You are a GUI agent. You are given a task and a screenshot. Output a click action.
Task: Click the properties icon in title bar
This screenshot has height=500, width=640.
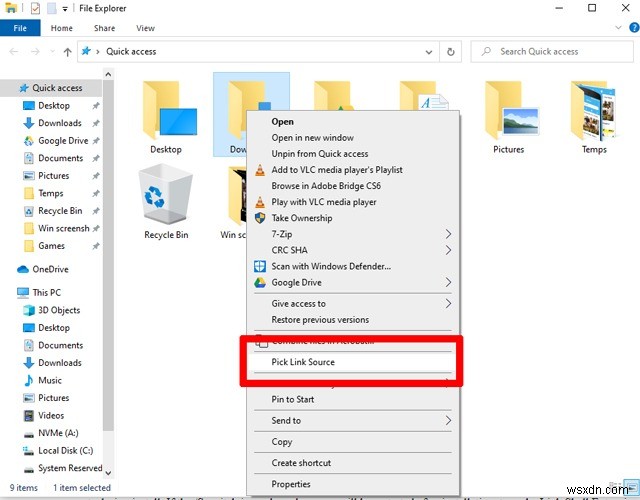point(36,8)
